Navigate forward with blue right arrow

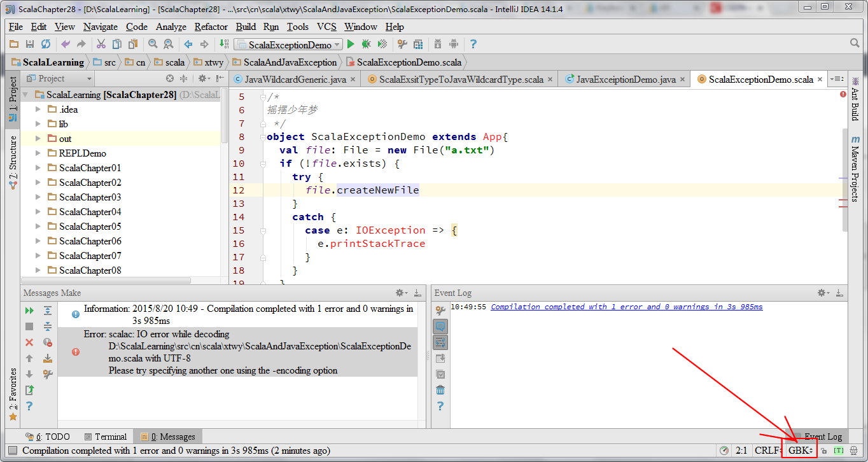tap(204, 44)
